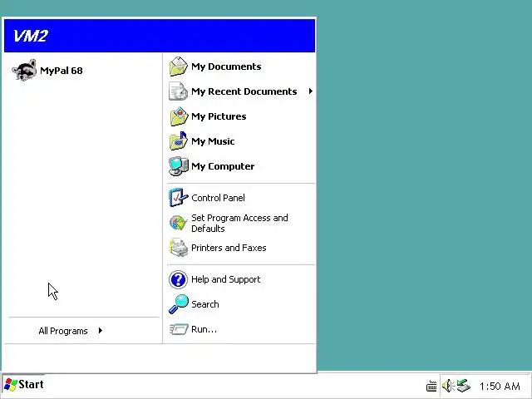Open Search
532x399 pixels.
241,304
